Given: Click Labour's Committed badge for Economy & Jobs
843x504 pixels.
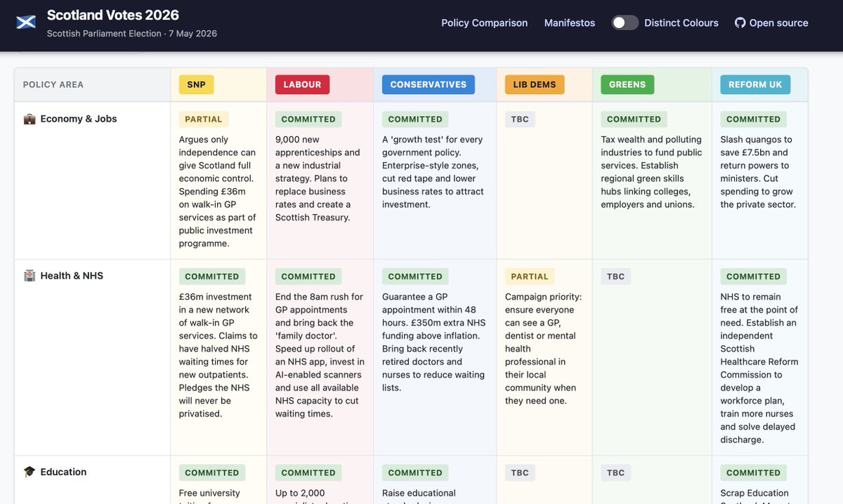Looking at the screenshot, I should [x=308, y=119].
